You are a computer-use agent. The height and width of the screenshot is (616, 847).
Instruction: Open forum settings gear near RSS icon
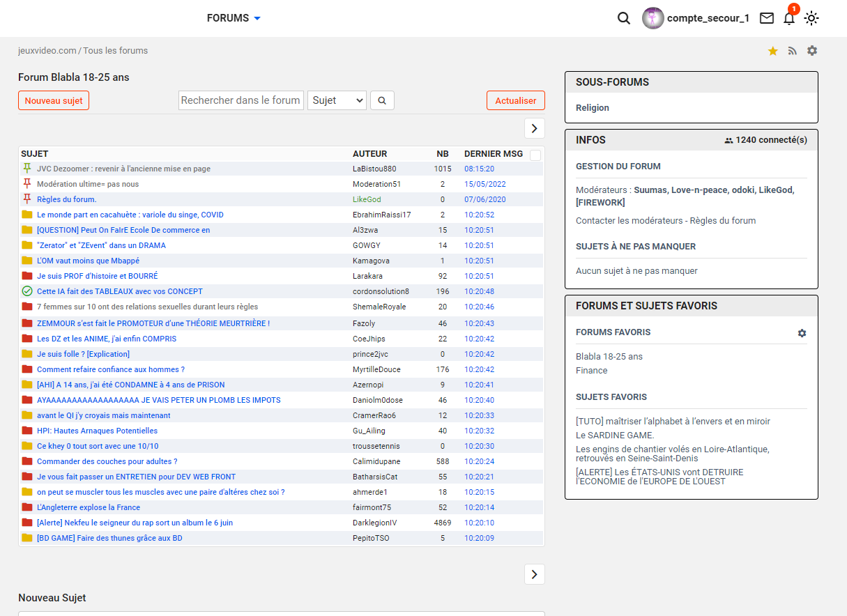tap(812, 51)
